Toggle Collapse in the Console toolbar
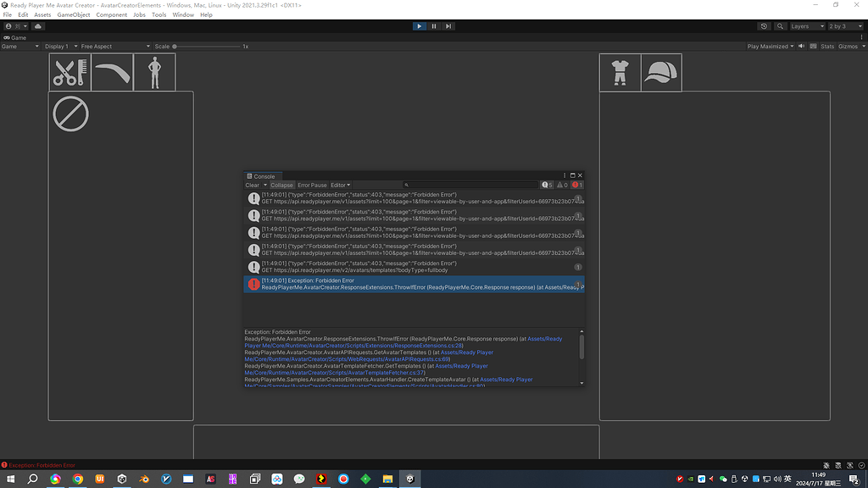868x488 pixels. click(x=282, y=184)
